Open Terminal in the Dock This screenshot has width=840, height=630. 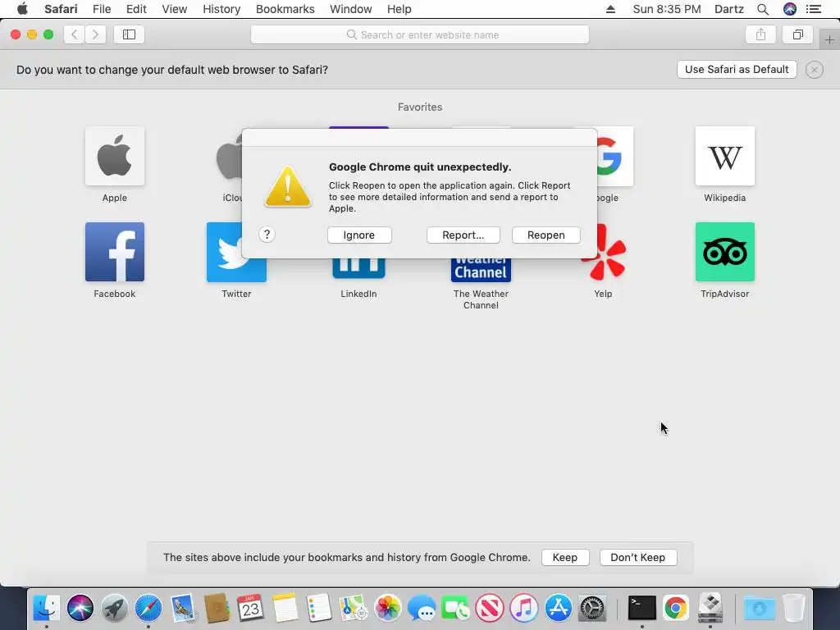pos(641,608)
